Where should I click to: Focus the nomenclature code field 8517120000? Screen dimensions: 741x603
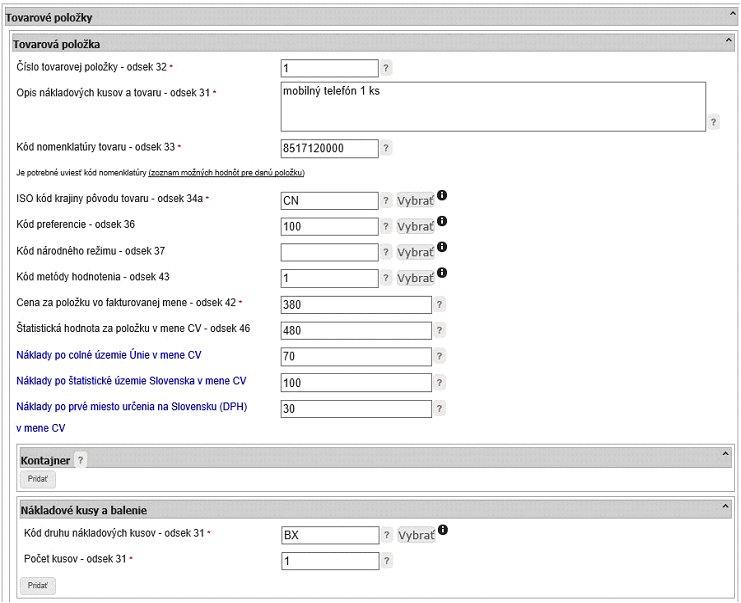[329, 148]
